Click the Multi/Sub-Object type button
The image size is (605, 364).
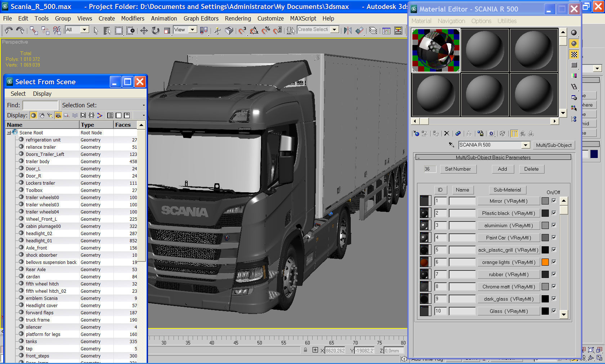(x=554, y=145)
